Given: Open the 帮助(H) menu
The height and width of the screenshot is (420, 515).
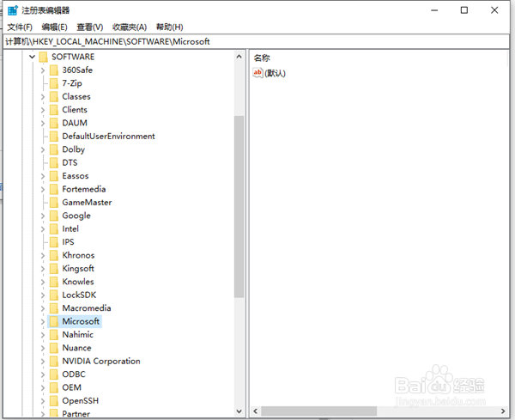Looking at the screenshot, I should (169, 27).
